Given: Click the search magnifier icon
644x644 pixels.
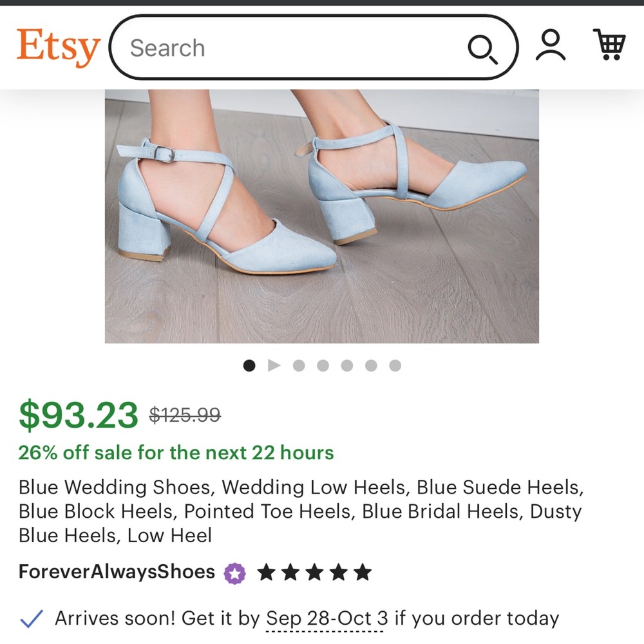Looking at the screenshot, I should 484,48.
